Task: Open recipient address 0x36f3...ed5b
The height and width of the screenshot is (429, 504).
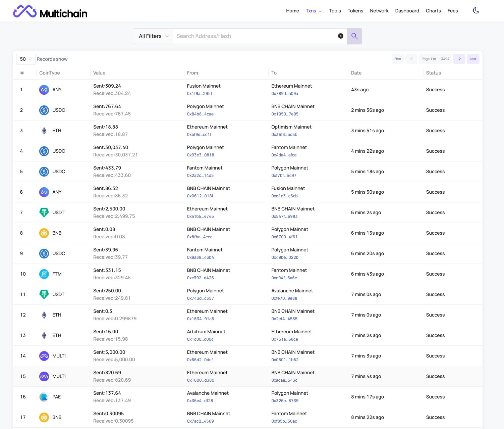Action: [284, 135]
